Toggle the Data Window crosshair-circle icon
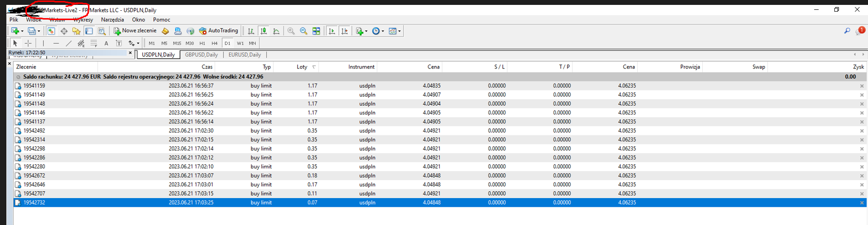This screenshot has width=868, height=225. pyautogui.click(x=64, y=31)
